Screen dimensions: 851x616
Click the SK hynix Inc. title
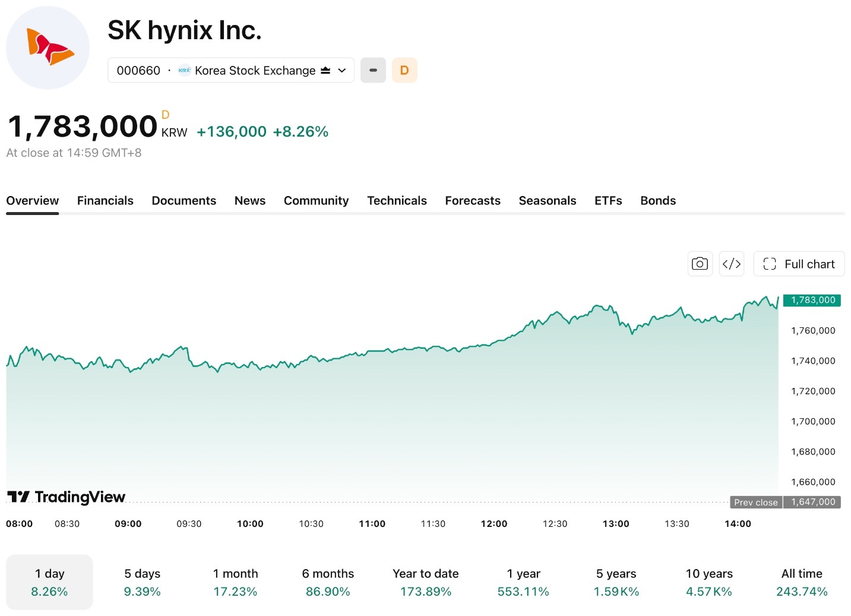pos(185,30)
